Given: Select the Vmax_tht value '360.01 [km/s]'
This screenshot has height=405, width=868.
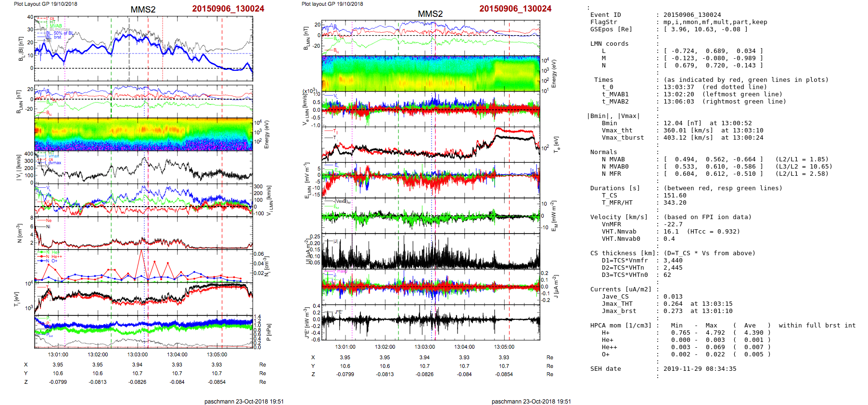Looking at the screenshot, I should [x=688, y=131].
